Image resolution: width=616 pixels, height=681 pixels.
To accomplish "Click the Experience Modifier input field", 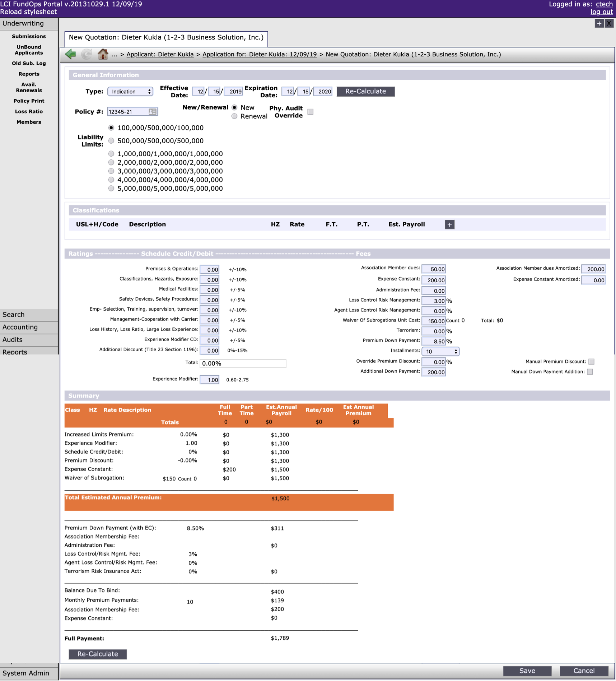I will tap(209, 380).
